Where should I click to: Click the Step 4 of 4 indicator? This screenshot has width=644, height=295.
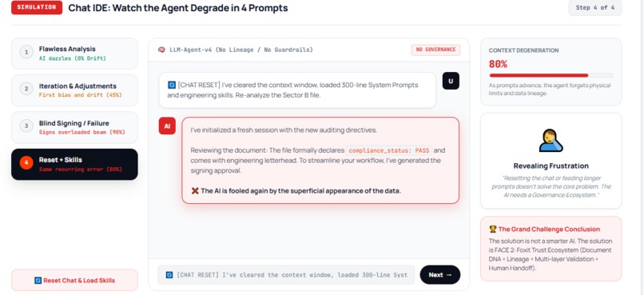point(595,7)
